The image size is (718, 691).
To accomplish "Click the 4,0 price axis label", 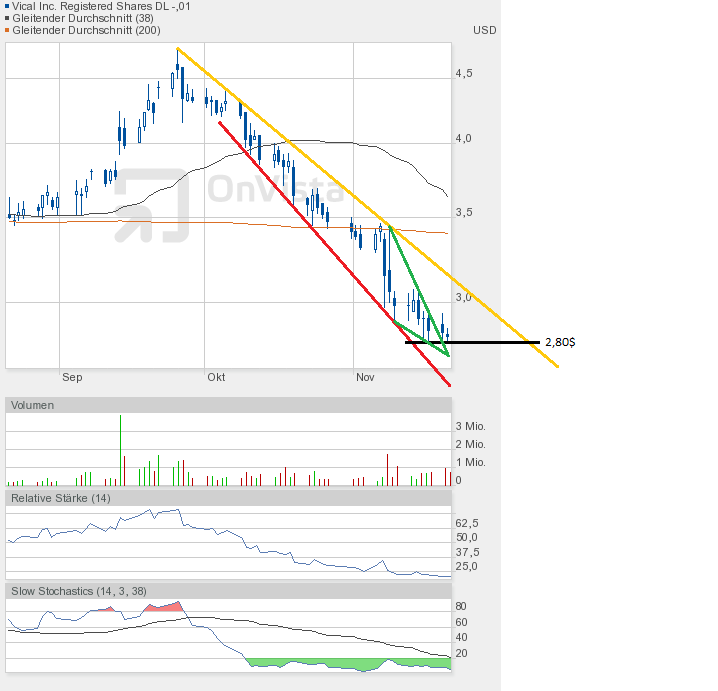I will [463, 138].
